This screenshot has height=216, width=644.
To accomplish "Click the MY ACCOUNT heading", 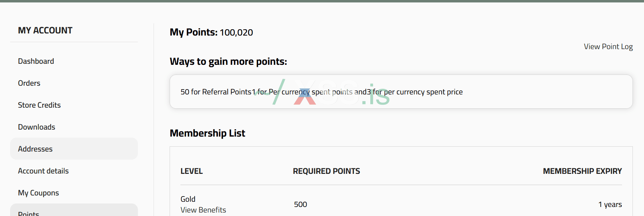I will (x=45, y=31).
